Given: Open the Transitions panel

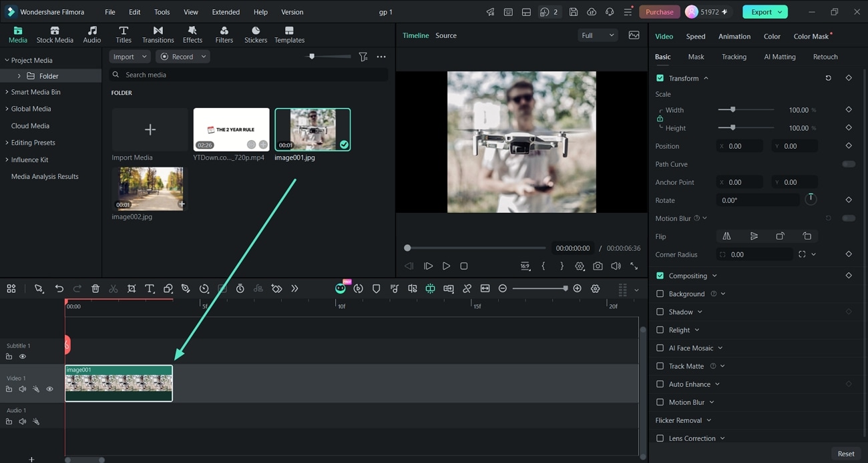Looking at the screenshot, I should pyautogui.click(x=158, y=35).
